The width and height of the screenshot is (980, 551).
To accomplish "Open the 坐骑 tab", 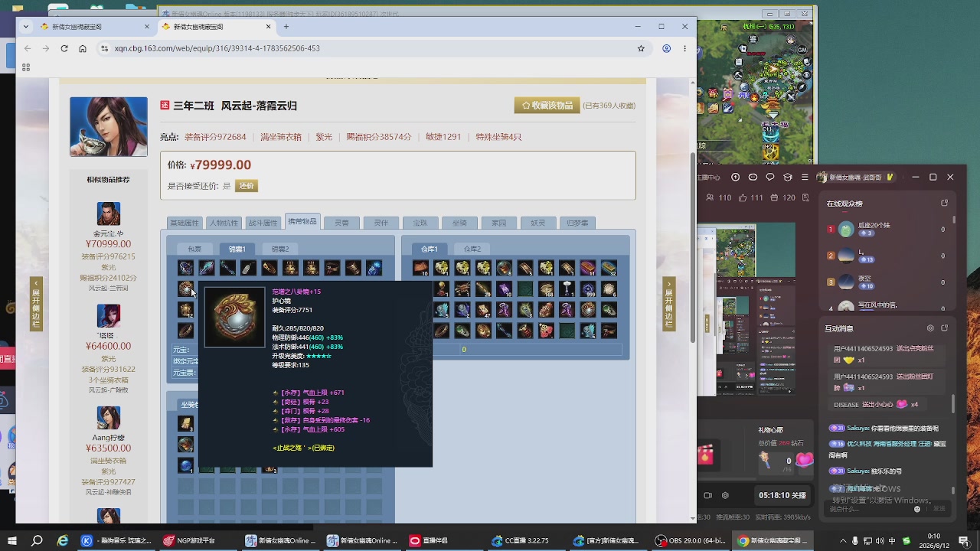I will point(459,223).
